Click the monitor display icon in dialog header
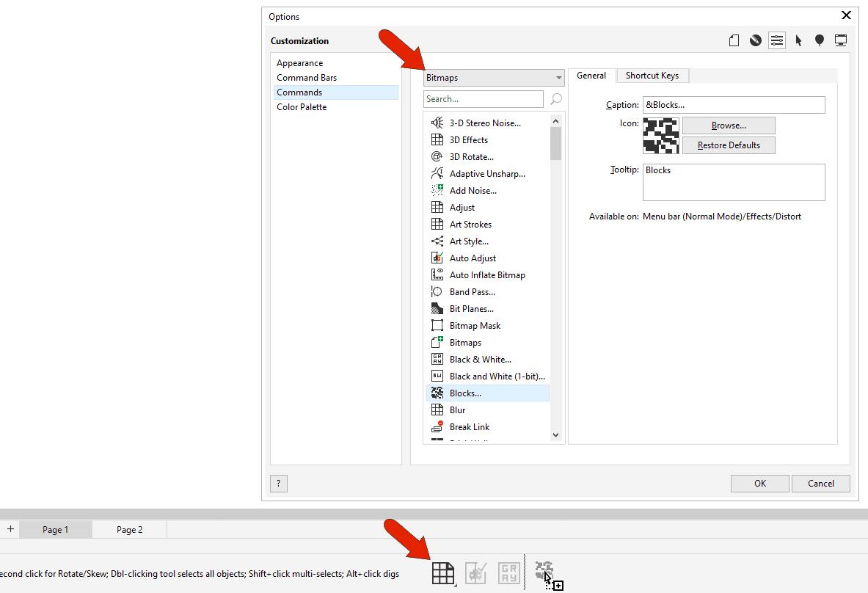This screenshot has height=593, width=868. tap(841, 40)
